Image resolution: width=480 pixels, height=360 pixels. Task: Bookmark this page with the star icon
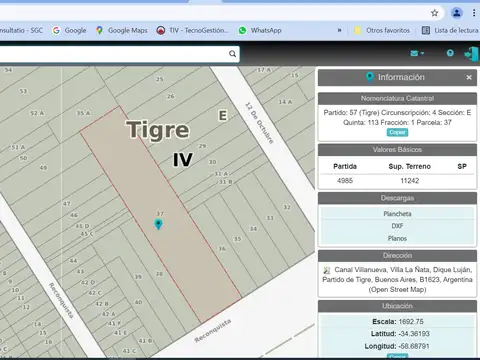434,13
